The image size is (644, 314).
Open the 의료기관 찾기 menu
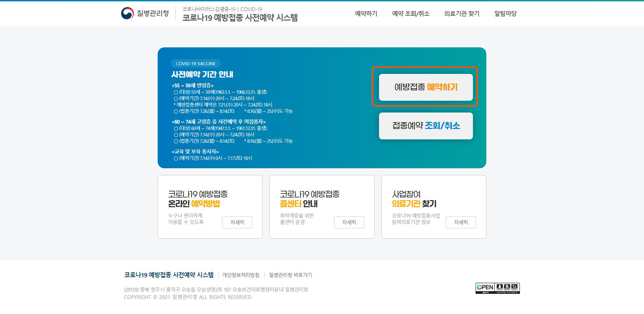pos(462,14)
